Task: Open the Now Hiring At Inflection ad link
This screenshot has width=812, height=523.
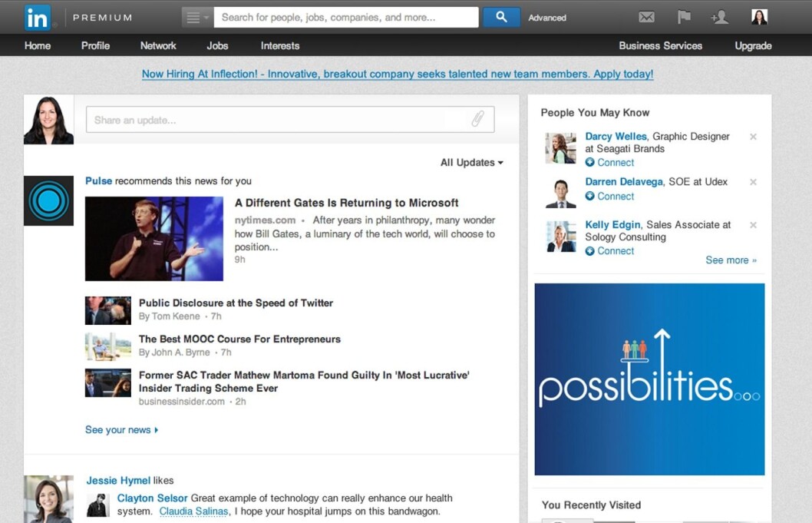Action: tap(398, 74)
